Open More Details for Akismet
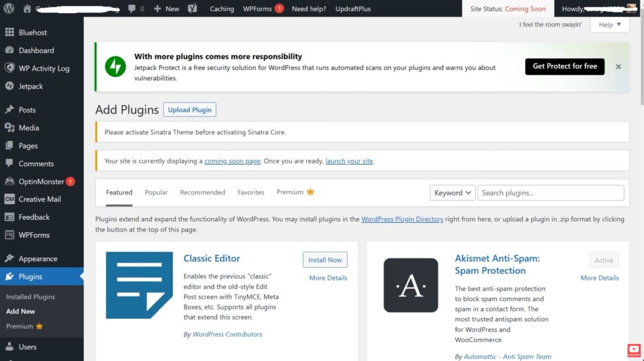Screen dimensions: 644x361 coord(599,277)
